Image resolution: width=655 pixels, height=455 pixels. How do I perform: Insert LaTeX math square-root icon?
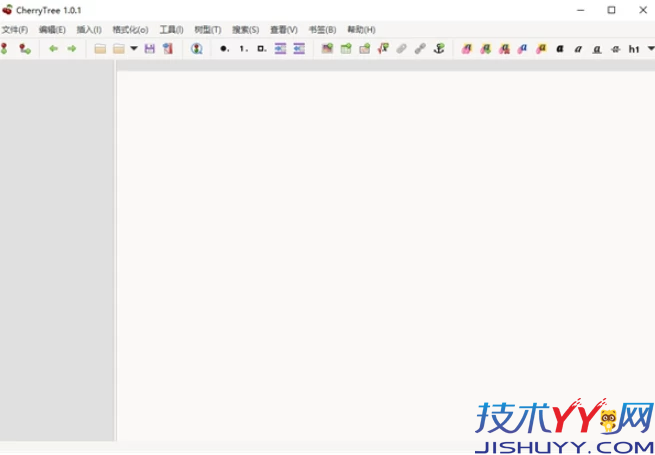(x=383, y=49)
